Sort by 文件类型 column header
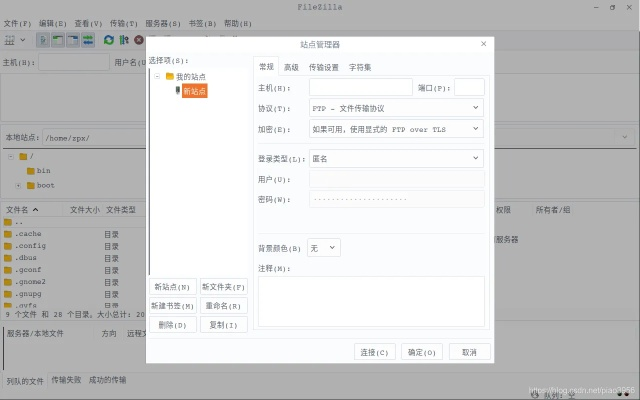Viewport: 640px width, 400px height. [x=120, y=210]
